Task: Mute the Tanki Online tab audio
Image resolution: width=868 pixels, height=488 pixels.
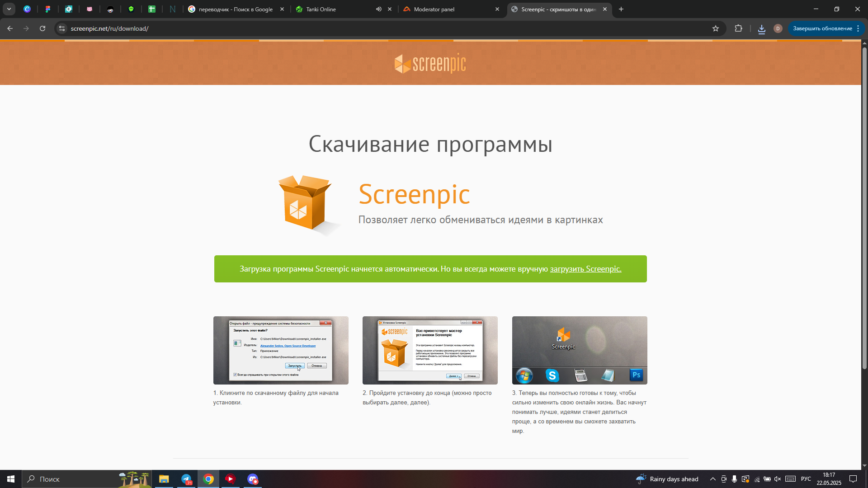Action: pyautogui.click(x=378, y=9)
